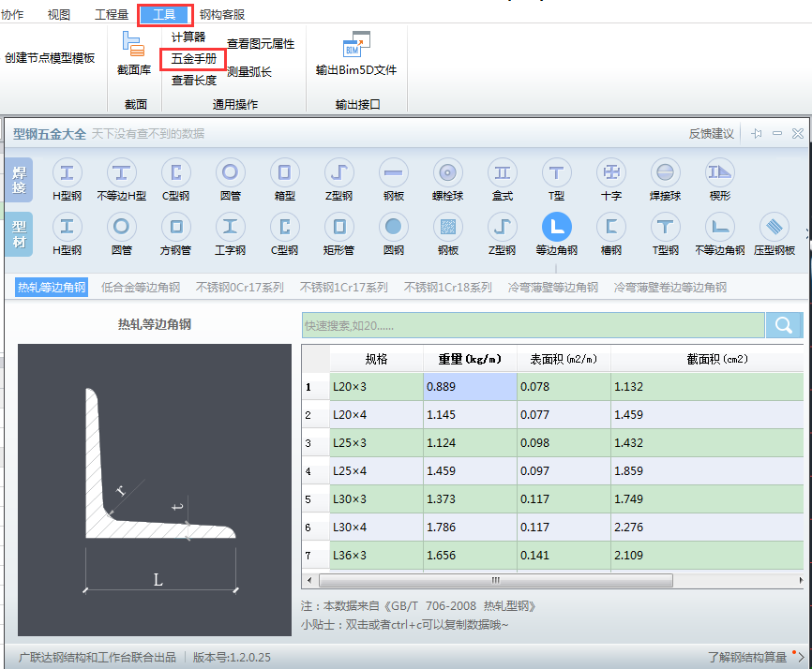Click the 快速搜索 input field
The width and height of the screenshot is (812, 669).
tap(533, 325)
